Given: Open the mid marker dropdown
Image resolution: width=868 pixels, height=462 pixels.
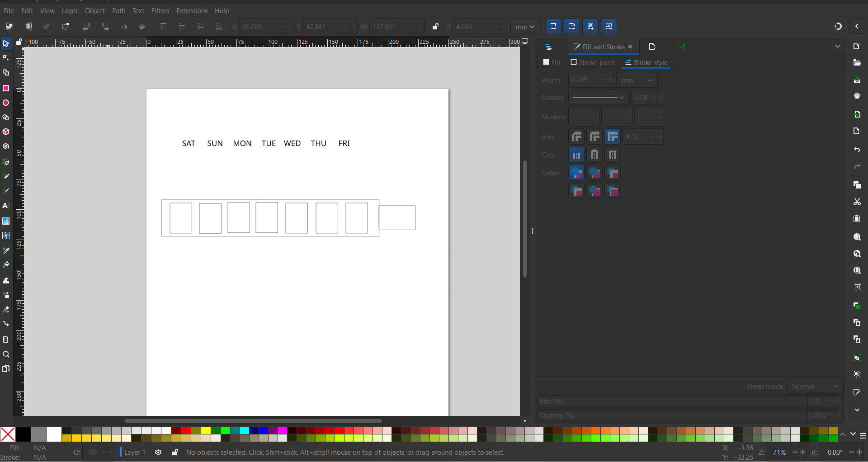Looking at the screenshot, I should 617,117.
